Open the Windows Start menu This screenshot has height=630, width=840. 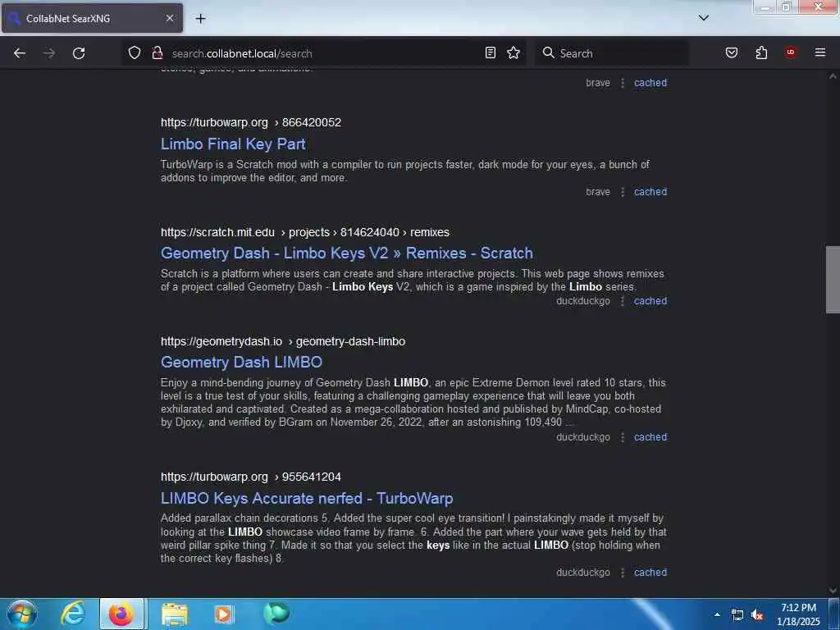(x=21, y=614)
